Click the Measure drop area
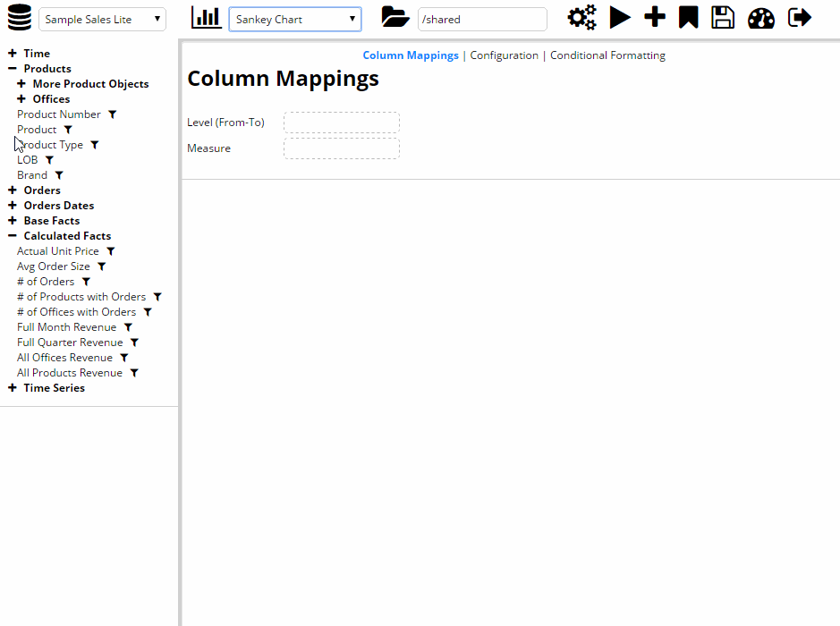Screen dimensions: 840x626 (342, 148)
